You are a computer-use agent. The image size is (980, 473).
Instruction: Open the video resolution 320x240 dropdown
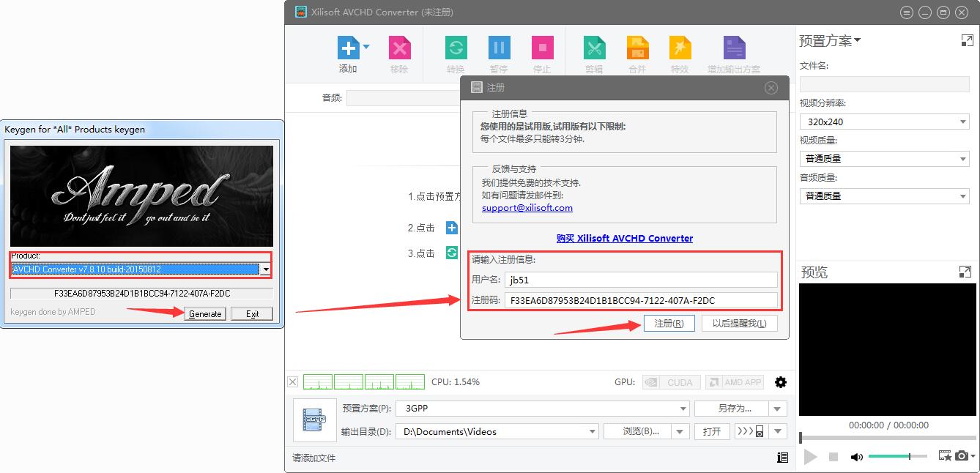tap(884, 122)
